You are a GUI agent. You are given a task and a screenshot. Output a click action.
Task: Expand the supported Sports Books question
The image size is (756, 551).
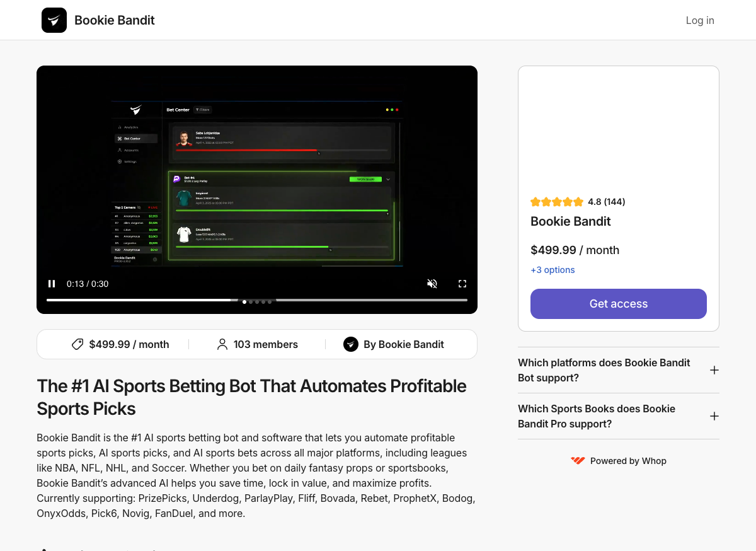(714, 416)
